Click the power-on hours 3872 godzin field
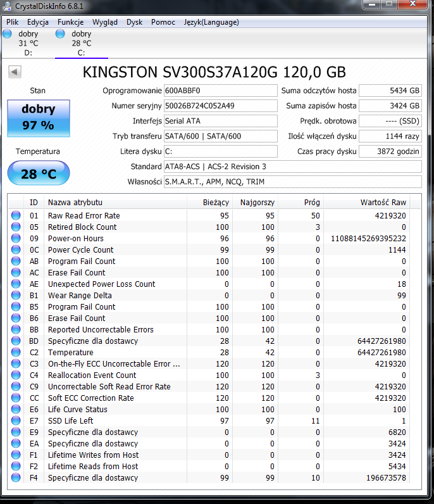This screenshot has height=504, width=434. pos(390,151)
